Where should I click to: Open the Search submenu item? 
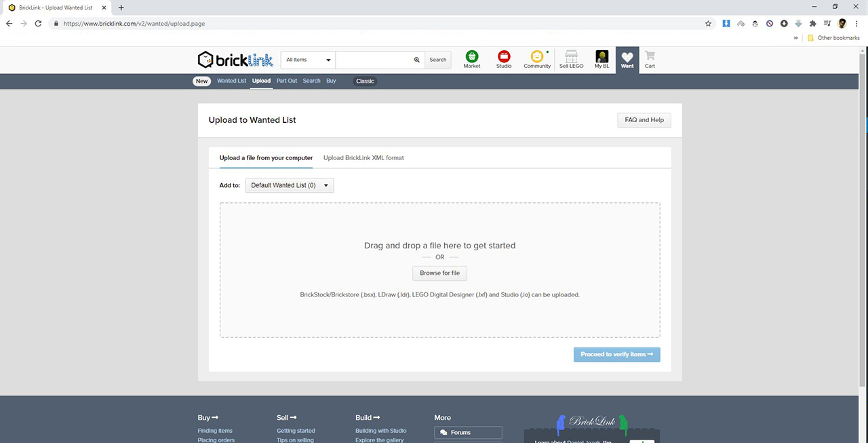click(311, 81)
